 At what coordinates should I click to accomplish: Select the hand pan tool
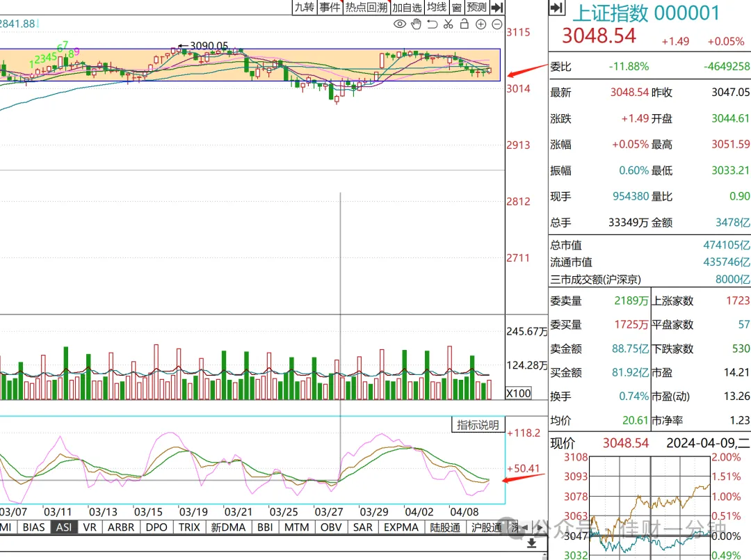pos(417,24)
